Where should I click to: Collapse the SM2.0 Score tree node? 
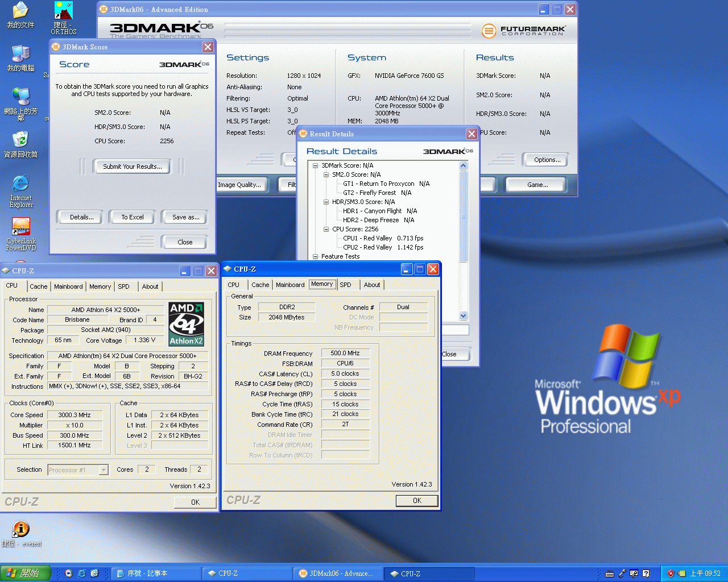click(x=326, y=174)
